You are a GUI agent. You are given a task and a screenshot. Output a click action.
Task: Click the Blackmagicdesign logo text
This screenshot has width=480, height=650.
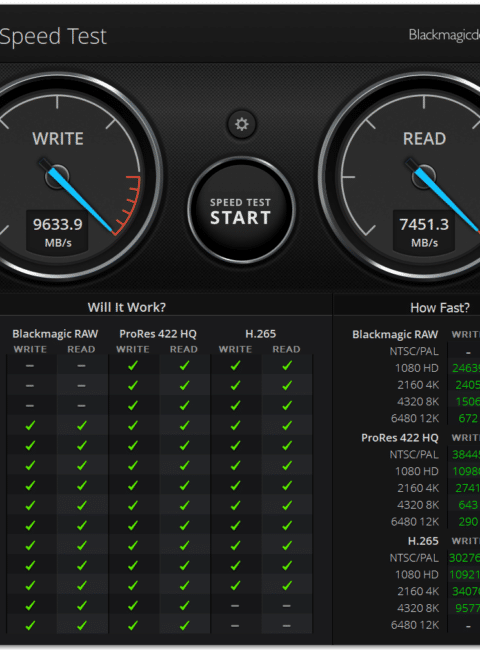[444, 35]
